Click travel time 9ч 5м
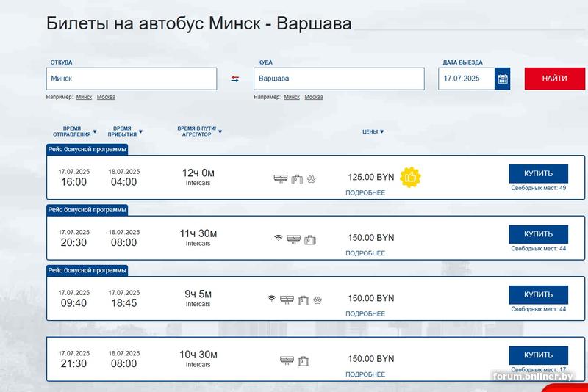Screen dimensions: 588x392 pos(198,294)
